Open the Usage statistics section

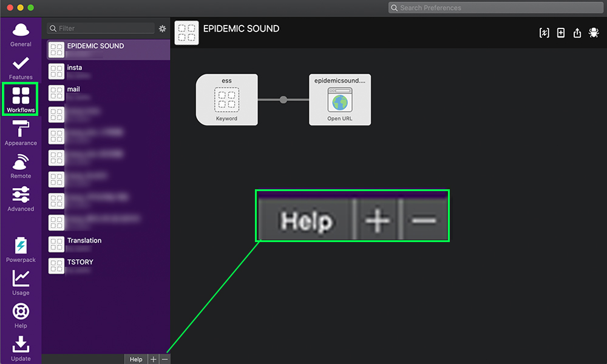pyautogui.click(x=21, y=283)
